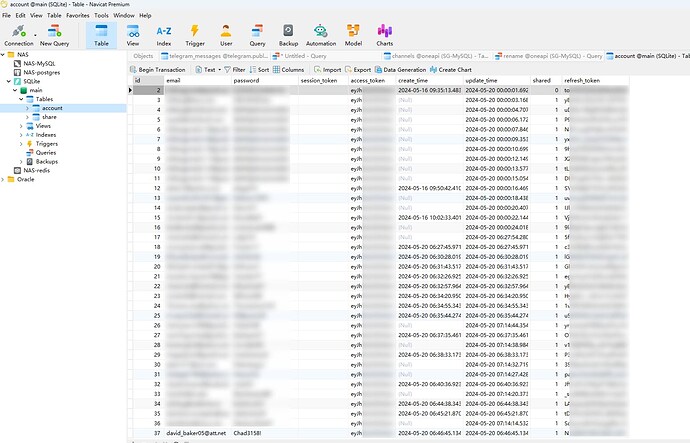The image size is (690, 443).
Task: Click the shared column header
Action: [546, 81]
